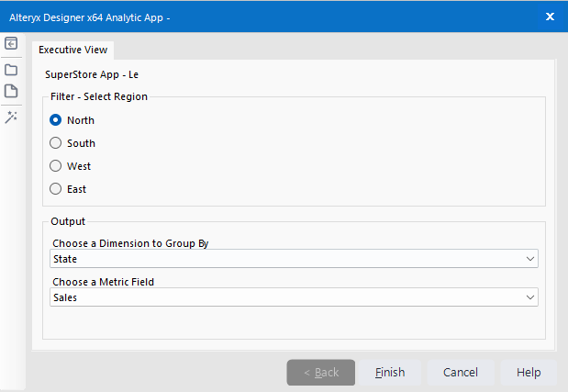Close the Analytic App window
Screen dimensions: 568x392
550,17
